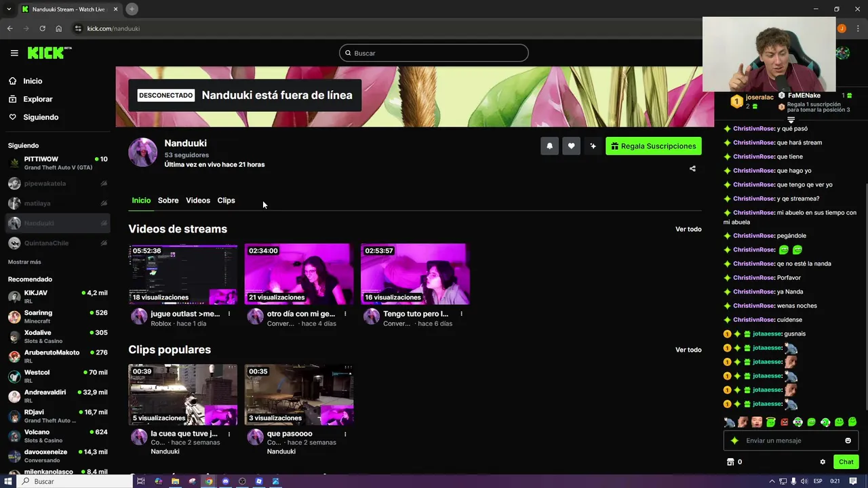Go to Inicio in the sidebar
The width and height of the screenshot is (868, 488).
(33, 81)
